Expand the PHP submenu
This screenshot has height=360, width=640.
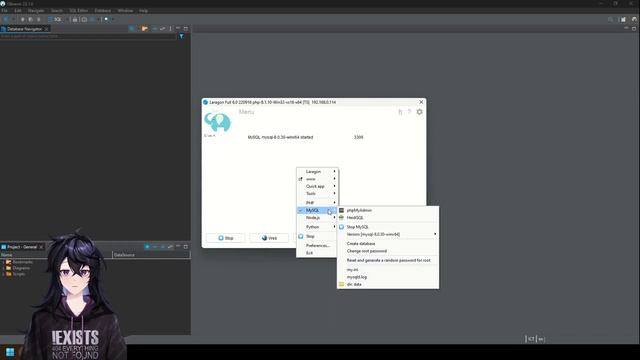point(317,202)
